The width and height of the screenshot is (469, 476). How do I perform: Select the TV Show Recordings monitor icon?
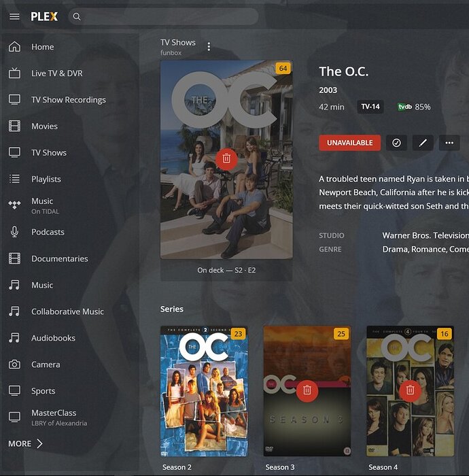pos(14,99)
